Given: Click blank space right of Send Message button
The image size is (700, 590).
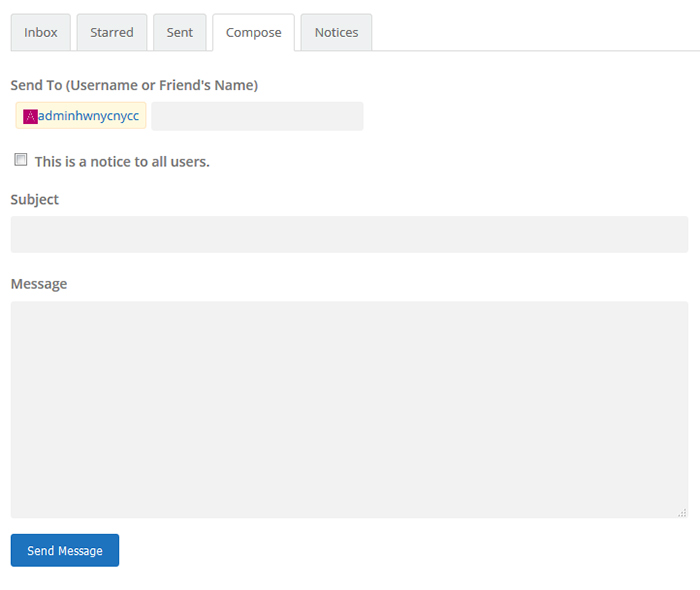Looking at the screenshot, I should (x=400, y=551).
